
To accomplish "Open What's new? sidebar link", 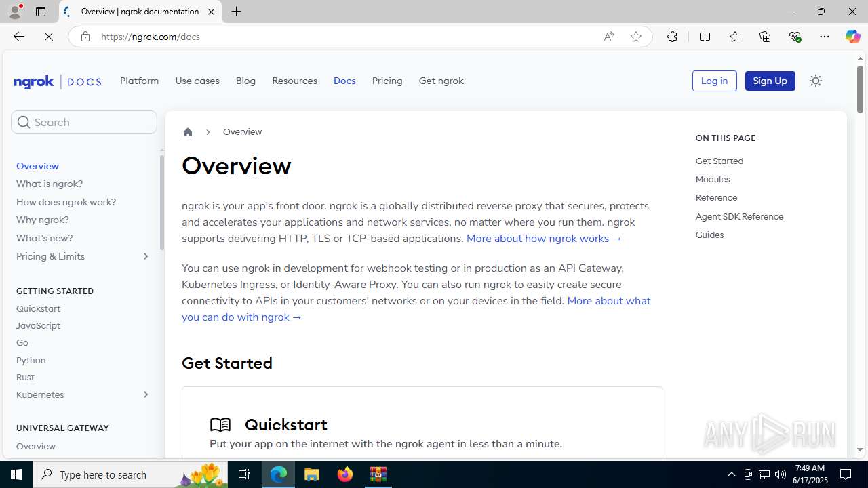I will (44, 238).
